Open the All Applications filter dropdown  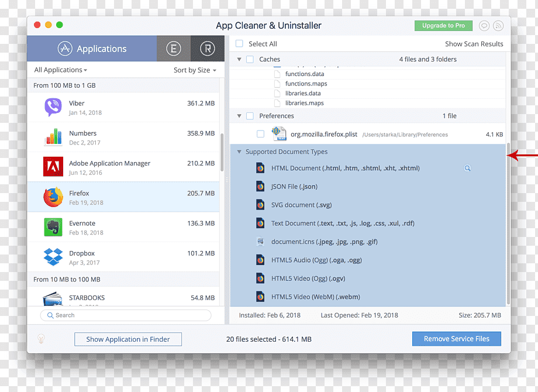point(61,70)
